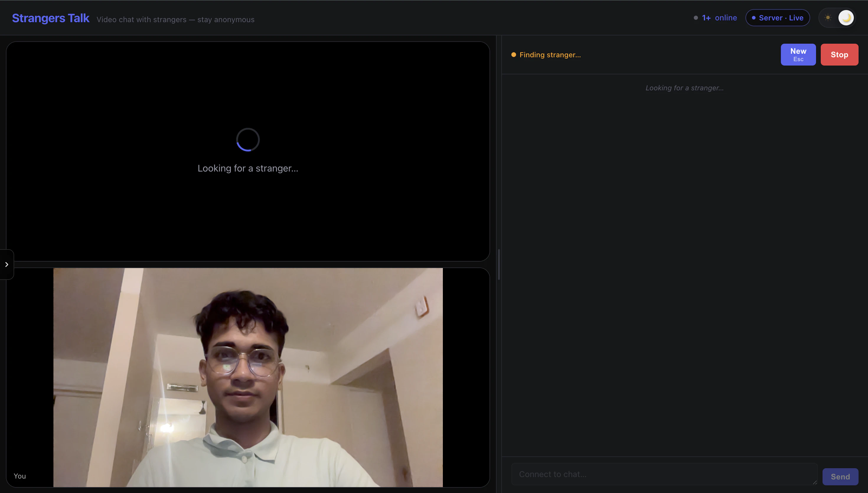
Task: Click the chat textarea resize grip
Action: [815, 482]
